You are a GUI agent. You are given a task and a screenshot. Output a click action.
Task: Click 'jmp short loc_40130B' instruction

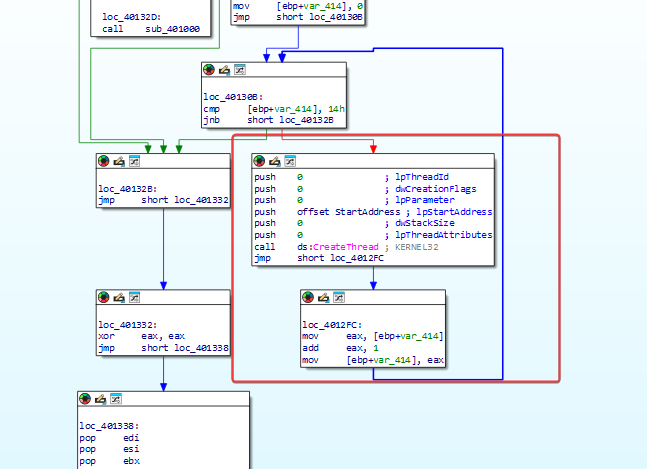point(298,17)
